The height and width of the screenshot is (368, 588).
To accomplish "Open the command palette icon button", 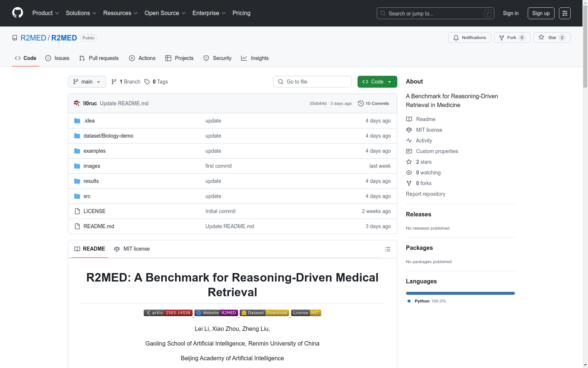I will (565, 13).
